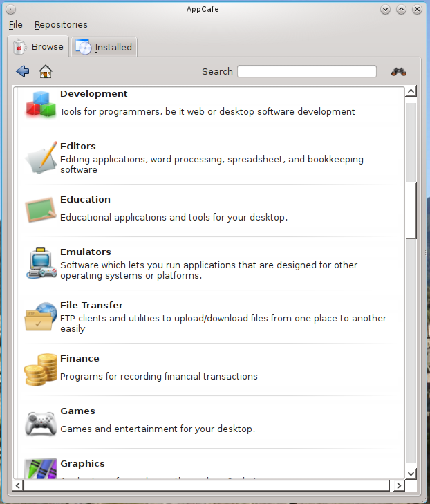Click 'Games and entertainment for your desktop' text
Viewport: 430px width, 504px height.
pyautogui.click(x=158, y=429)
